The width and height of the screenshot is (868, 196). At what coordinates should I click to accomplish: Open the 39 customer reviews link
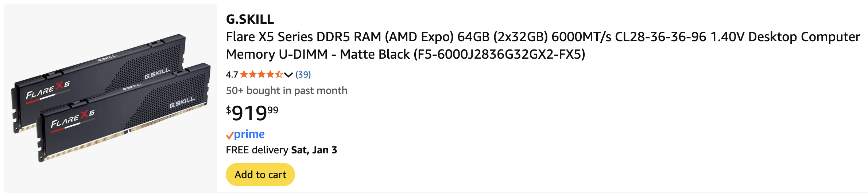pyautogui.click(x=303, y=75)
